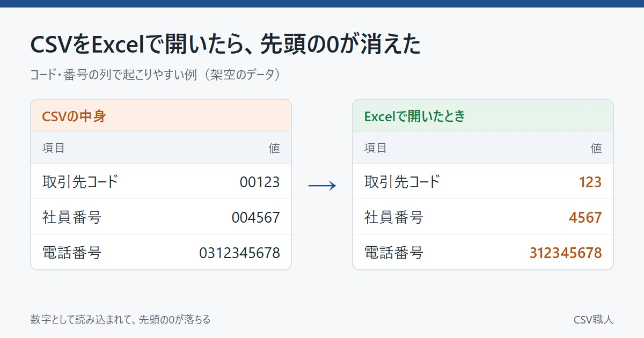Image resolution: width=644 pixels, height=338 pixels.
Task: Select the orange value '312345678'
Action: coord(566,253)
